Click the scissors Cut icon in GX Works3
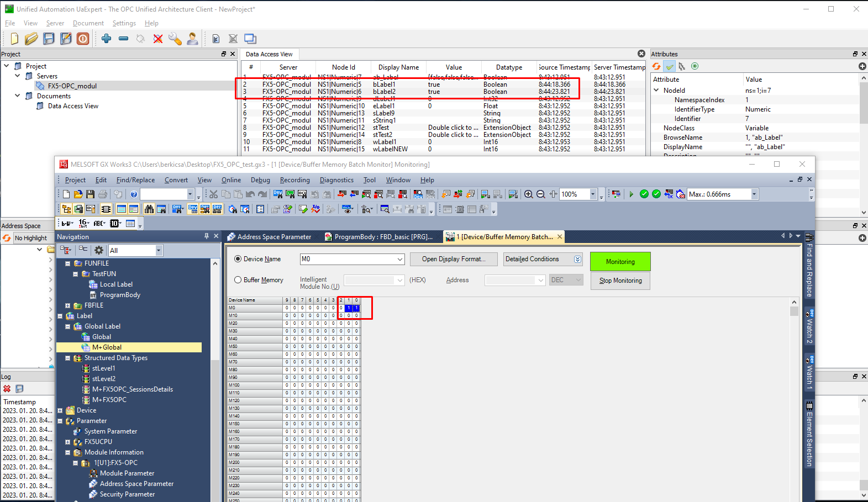The width and height of the screenshot is (868, 502). [x=213, y=194]
